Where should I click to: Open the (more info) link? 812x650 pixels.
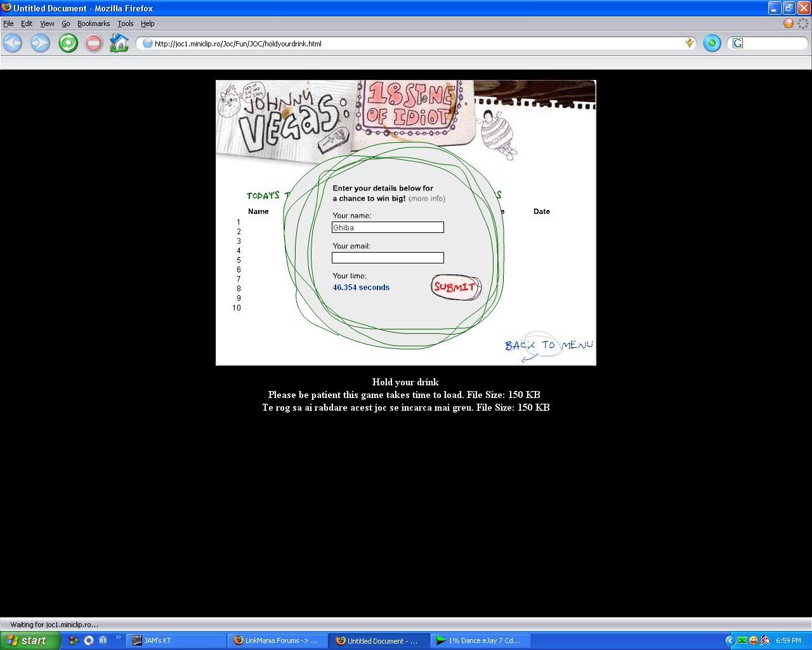[x=427, y=199]
